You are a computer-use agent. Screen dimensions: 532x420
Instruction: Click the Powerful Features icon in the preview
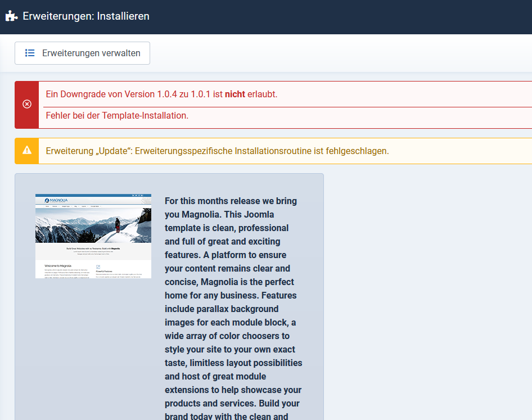98,267
